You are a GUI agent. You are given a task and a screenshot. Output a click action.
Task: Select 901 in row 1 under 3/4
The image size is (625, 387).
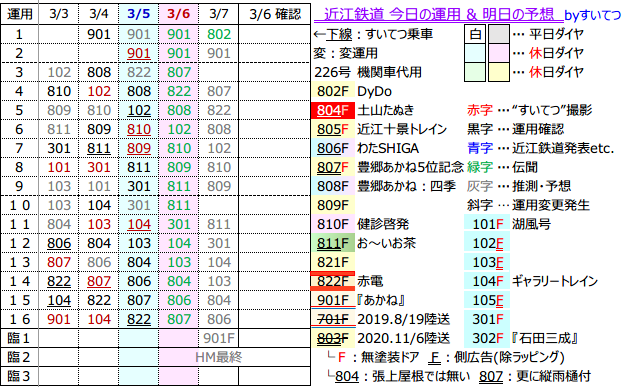(x=98, y=34)
